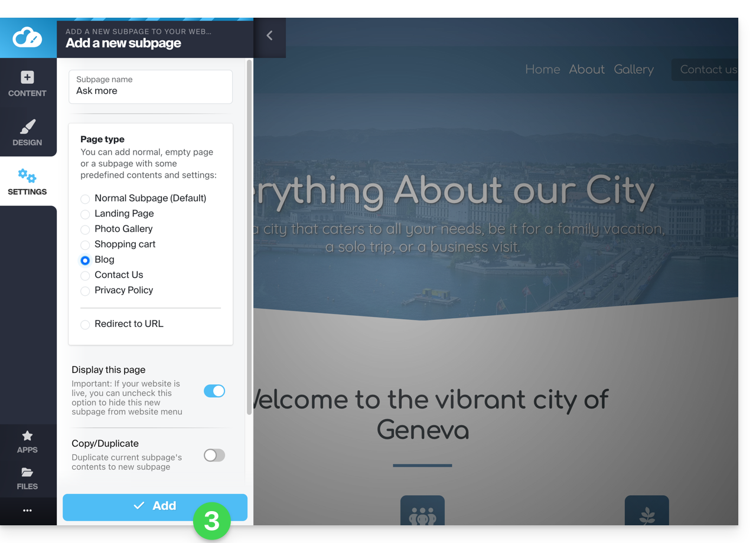Screen dimensions: 756x543
Task: Choose the Landing Page type
Action: [x=85, y=214]
